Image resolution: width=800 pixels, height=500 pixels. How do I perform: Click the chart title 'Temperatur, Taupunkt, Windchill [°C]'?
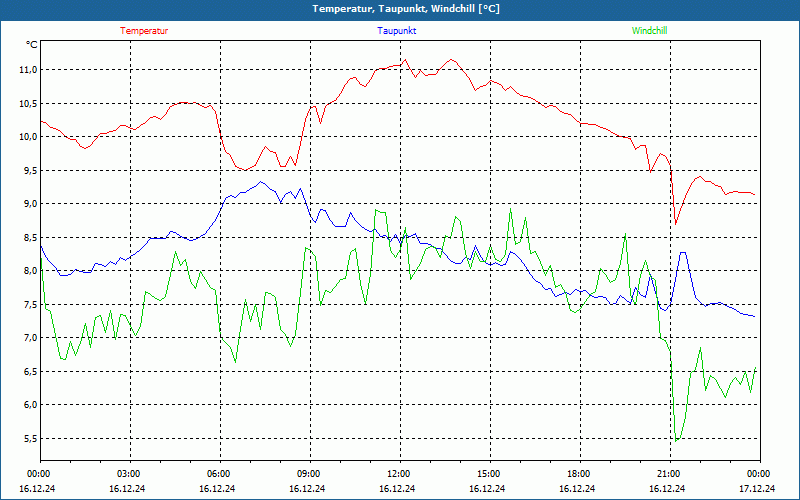pos(406,9)
